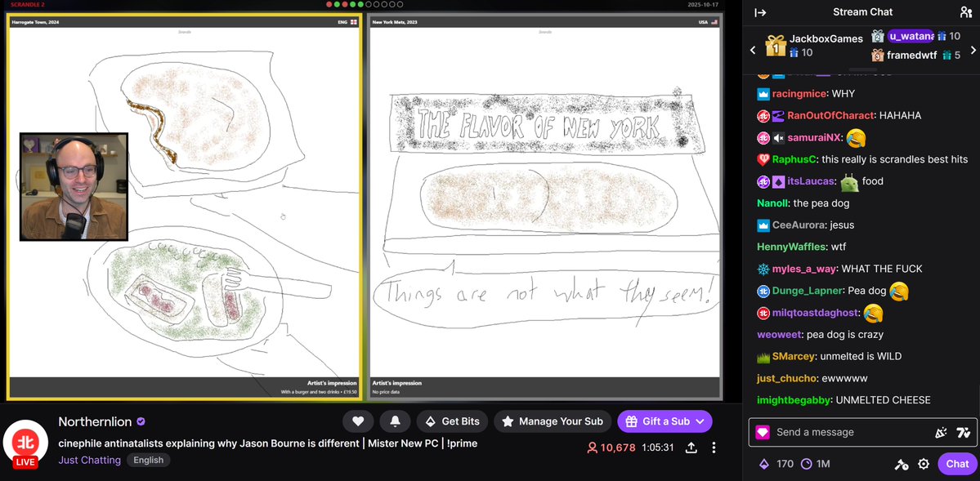Open myles_a_way username in chat
This screenshot has width=980, height=481.
tap(803, 269)
